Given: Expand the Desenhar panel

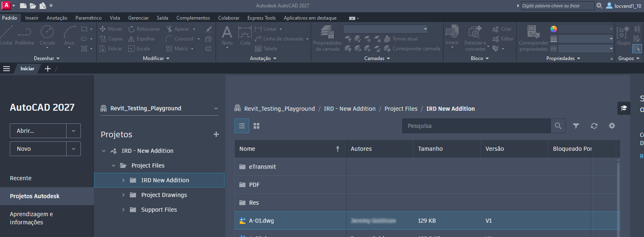Looking at the screenshot, I should (x=47, y=58).
